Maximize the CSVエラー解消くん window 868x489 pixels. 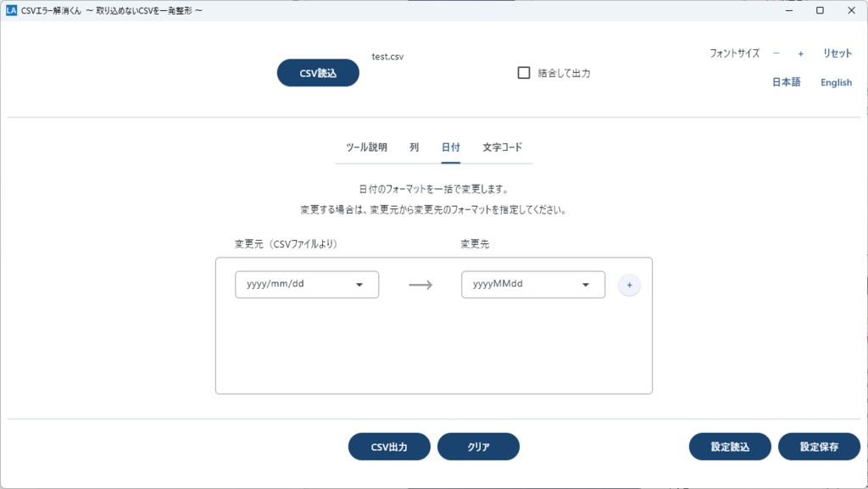(821, 10)
